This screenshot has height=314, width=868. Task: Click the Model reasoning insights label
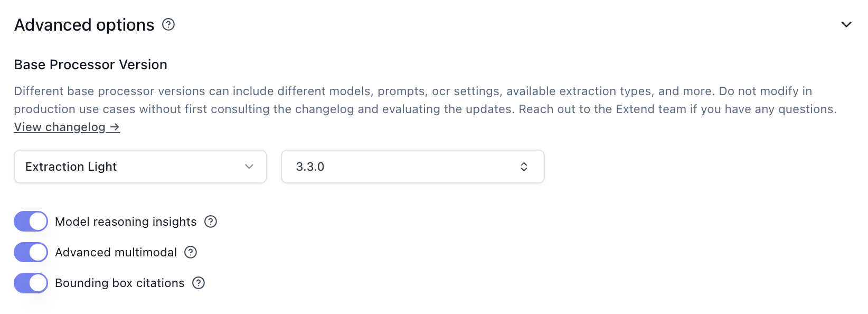click(x=125, y=221)
